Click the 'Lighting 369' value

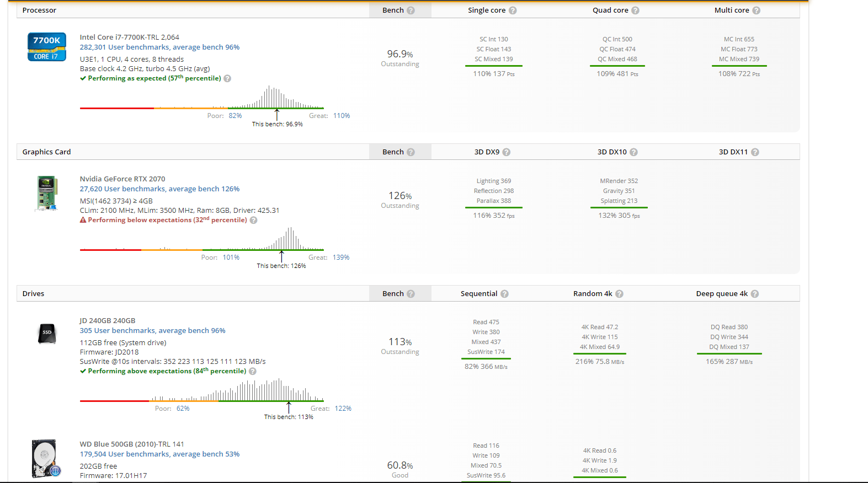click(494, 181)
